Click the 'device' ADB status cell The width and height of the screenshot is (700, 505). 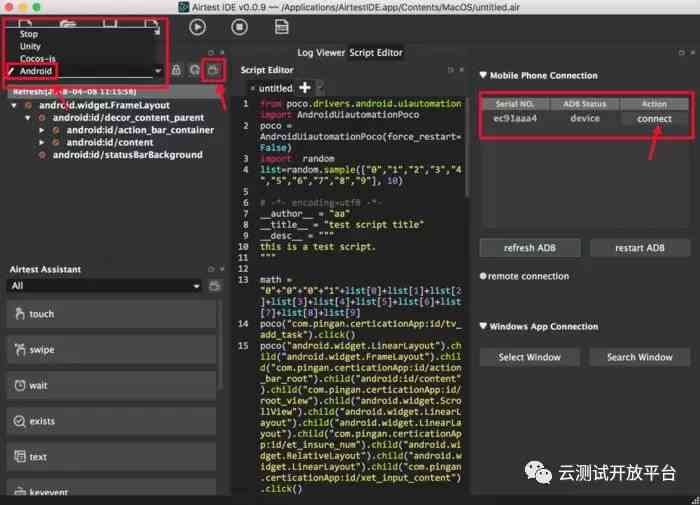[585, 119]
